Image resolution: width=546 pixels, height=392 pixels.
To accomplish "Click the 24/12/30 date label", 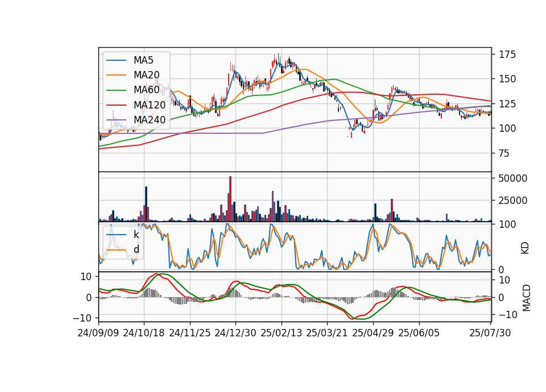I will point(235,333).
